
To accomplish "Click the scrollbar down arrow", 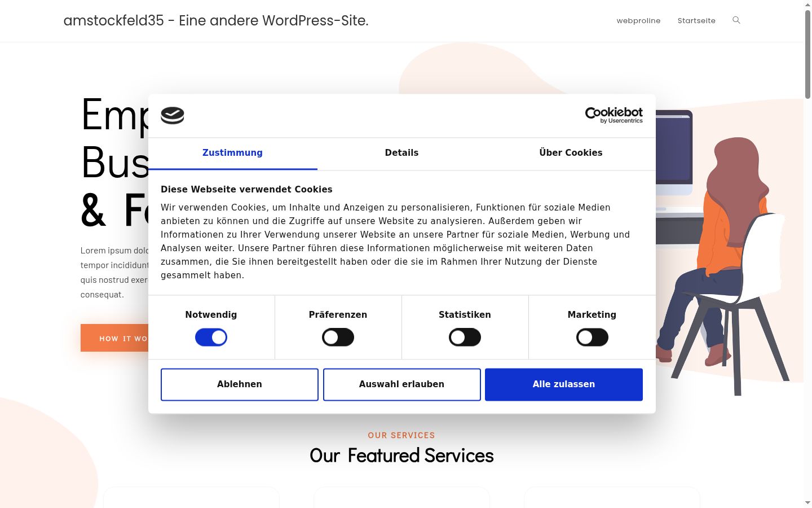I will tap(807, 502).
